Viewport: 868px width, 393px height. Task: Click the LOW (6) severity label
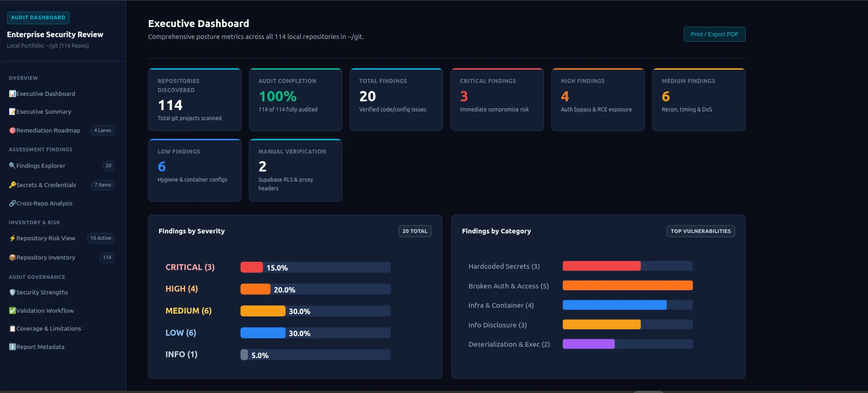[x=181, y=333]
